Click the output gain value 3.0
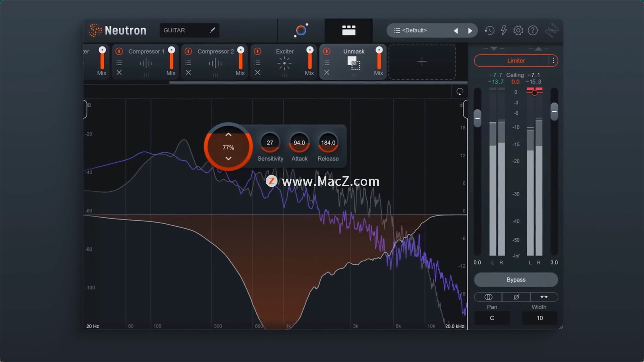Viewport: 644px width, 362px height. point(554,262)
